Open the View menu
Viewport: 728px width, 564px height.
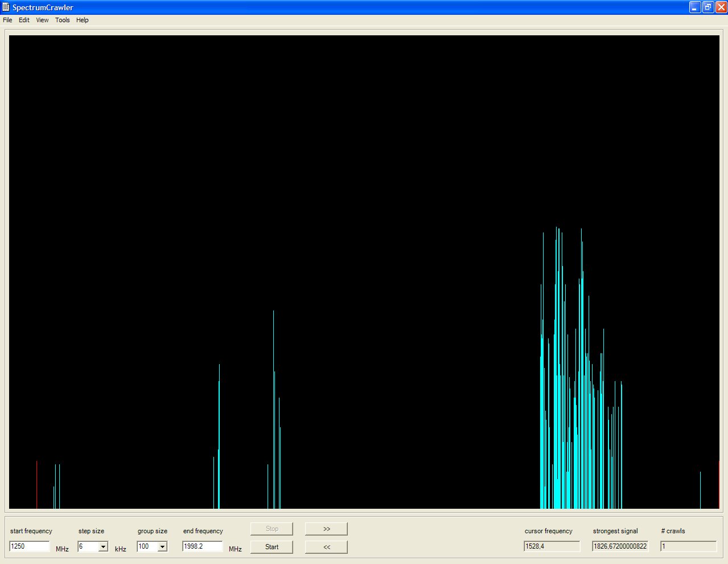coord(42,20)
